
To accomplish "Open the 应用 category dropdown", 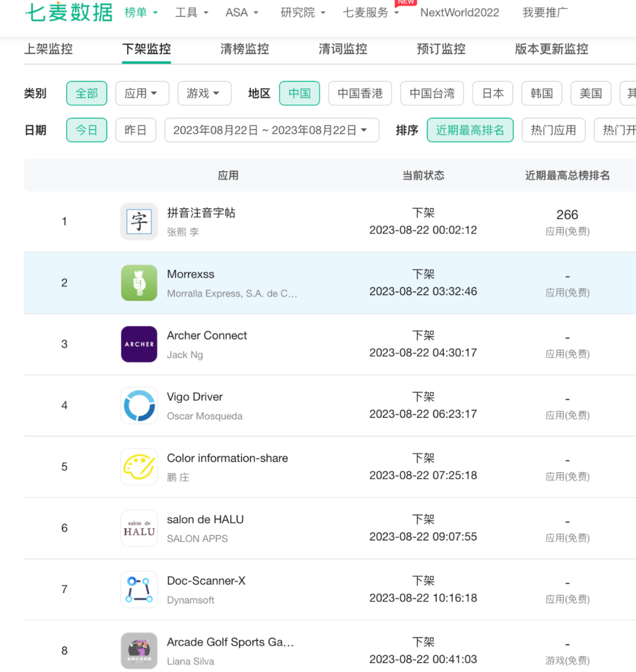I will click(x=143, y=93).
